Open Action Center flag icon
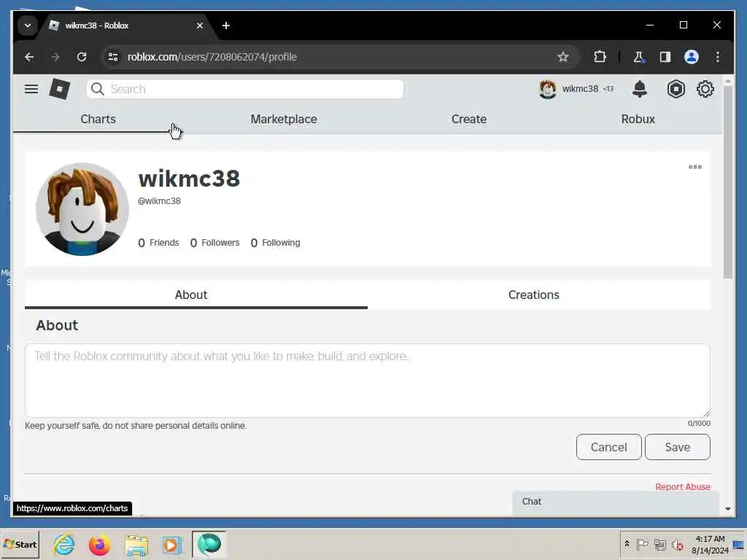The height and width of the screenshot is (560, 747). pyautogui.click(x=642, y=544)
